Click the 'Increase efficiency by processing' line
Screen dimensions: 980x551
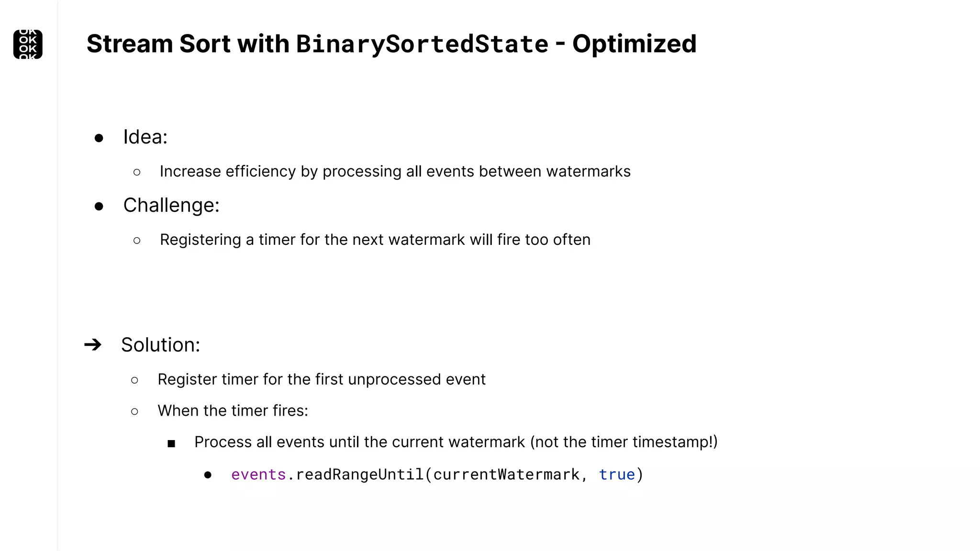click(395, 171)
